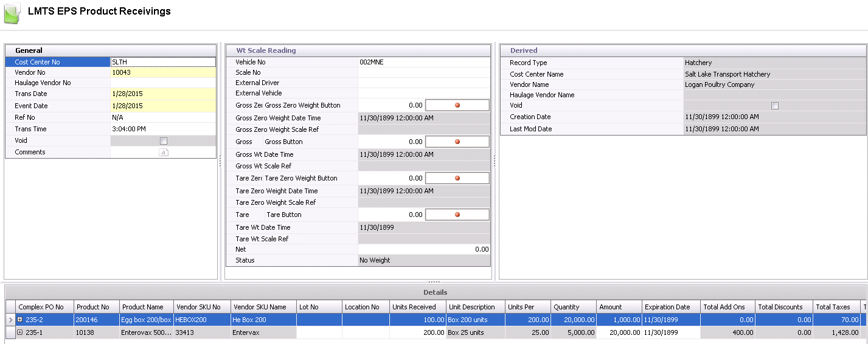Click the Vendor No input field
This screenshot has height=344, width=868.
tap(162, 73)
